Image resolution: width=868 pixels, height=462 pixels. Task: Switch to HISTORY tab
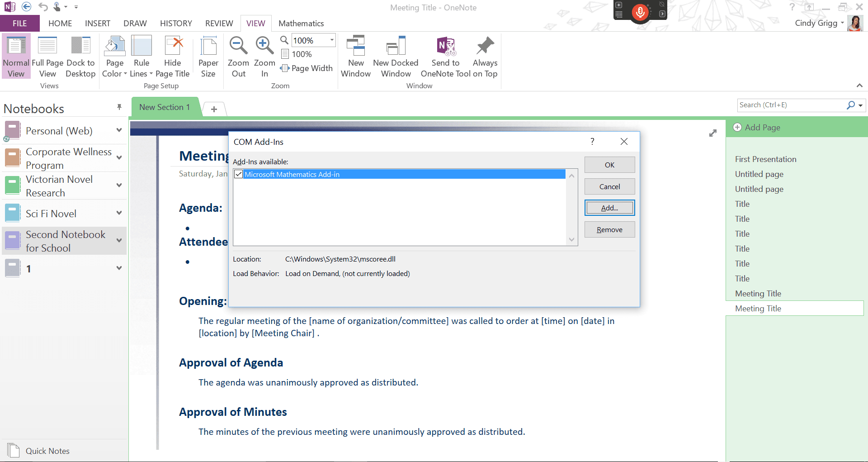pos(176,23)
